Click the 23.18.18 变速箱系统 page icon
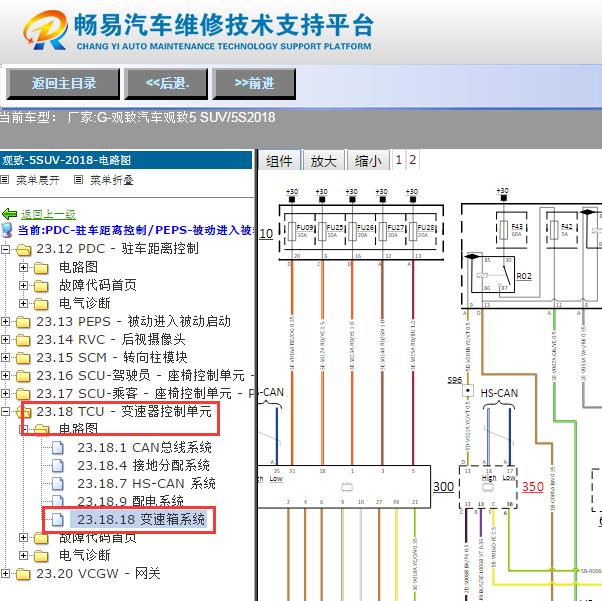Viewport: 602px width, 601px height. coord(58,520)
